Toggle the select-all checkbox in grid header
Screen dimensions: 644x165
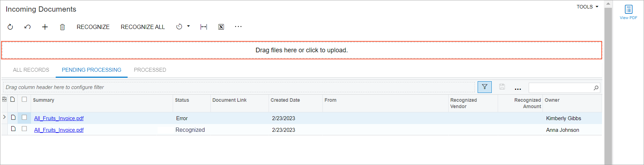24,99
